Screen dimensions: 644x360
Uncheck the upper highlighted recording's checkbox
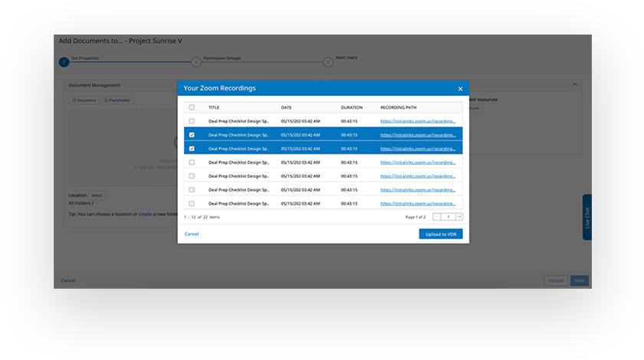[x=192, y=135]
